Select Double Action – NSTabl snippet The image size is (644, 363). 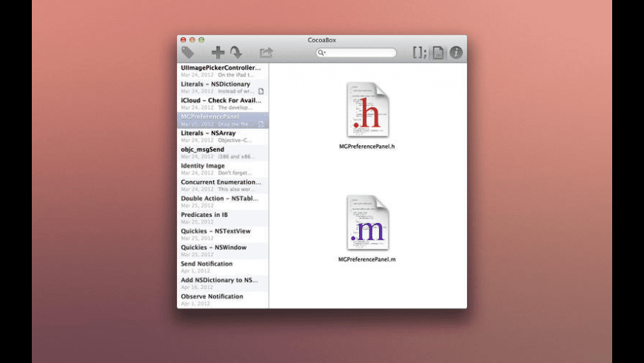coord(223,202)
